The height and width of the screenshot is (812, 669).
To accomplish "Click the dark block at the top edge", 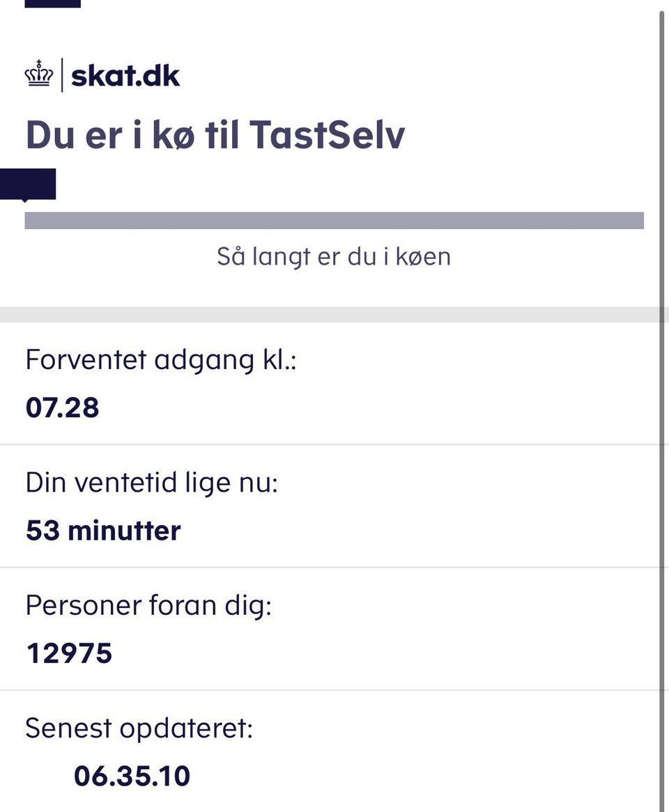I will [53, 3].
